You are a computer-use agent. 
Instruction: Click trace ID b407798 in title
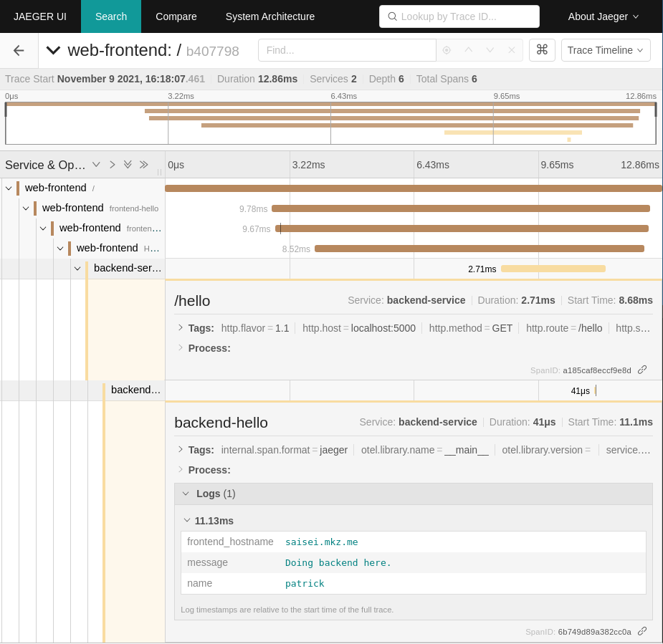click(x=212, y=51)
